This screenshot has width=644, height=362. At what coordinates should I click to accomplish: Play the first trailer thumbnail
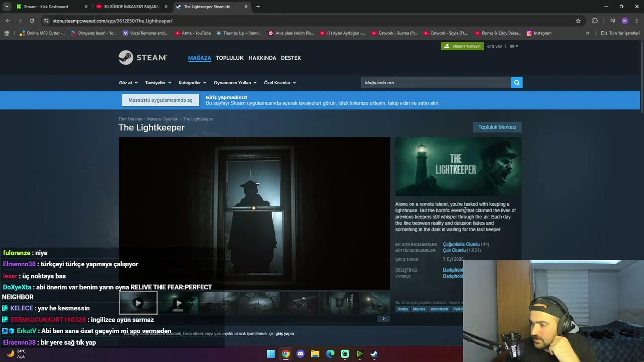coord(138,303)
